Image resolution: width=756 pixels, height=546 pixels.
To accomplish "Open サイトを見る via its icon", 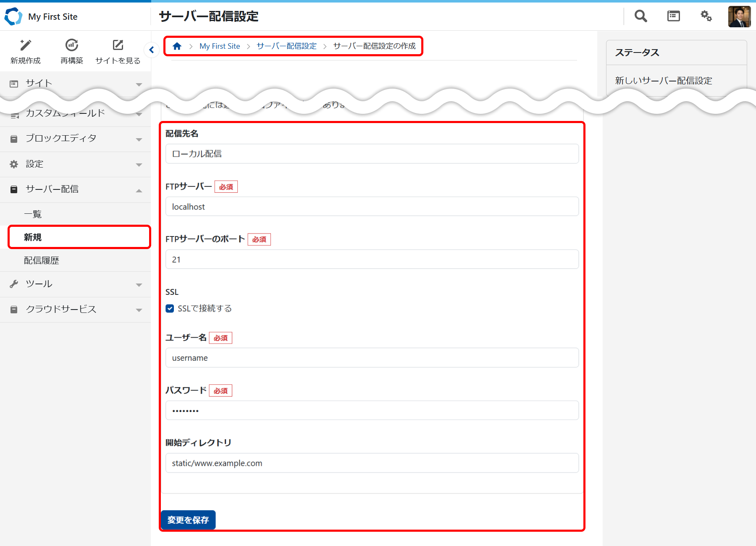I will tap(118, 45).
